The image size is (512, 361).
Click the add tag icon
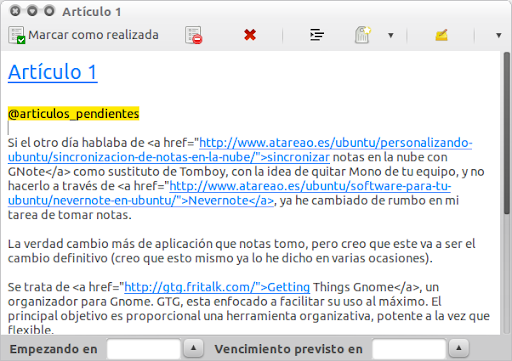[363, 35]
